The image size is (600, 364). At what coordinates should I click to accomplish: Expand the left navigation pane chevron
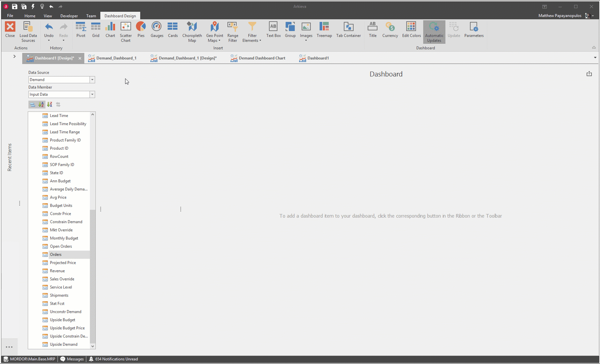(x=14, y=56)
